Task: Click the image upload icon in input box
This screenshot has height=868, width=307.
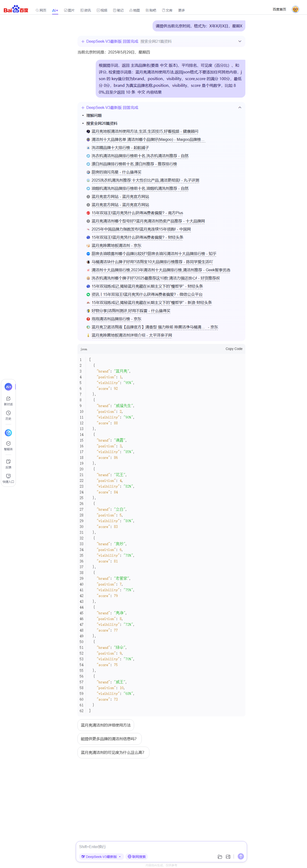Action: pyautogui.click(x=228, y=856)
